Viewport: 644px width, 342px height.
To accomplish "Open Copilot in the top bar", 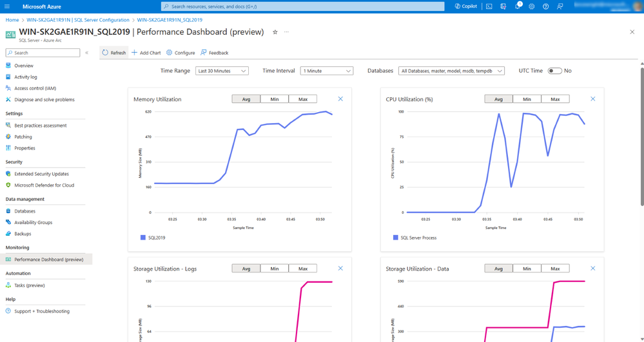I will 466,6.
